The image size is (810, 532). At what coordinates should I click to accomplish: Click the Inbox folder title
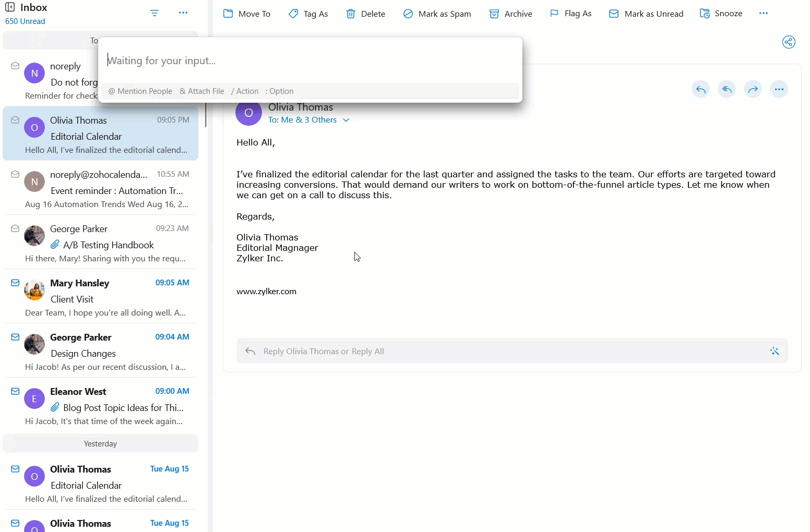click(x=34, y=7)
